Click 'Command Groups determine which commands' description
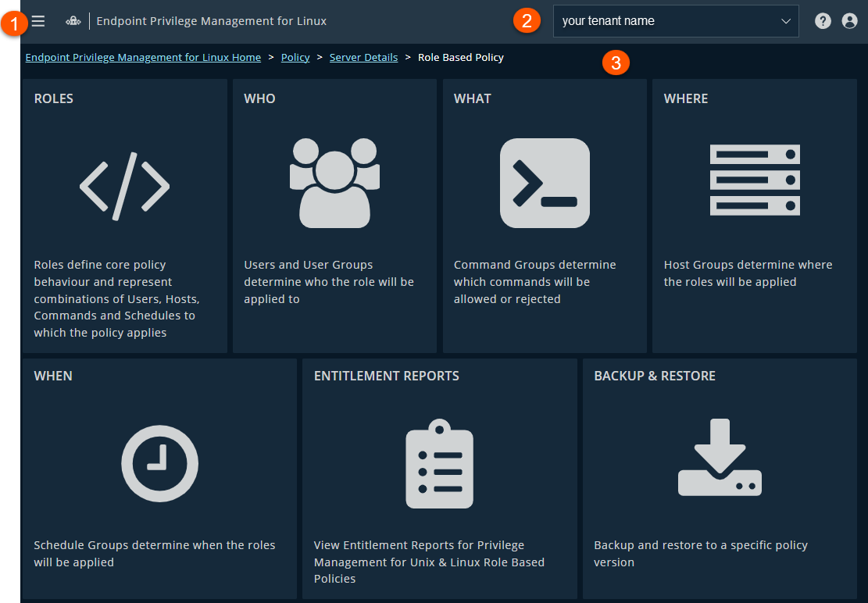868x603 pixels. pyautogui.click(x=534, y=282)
